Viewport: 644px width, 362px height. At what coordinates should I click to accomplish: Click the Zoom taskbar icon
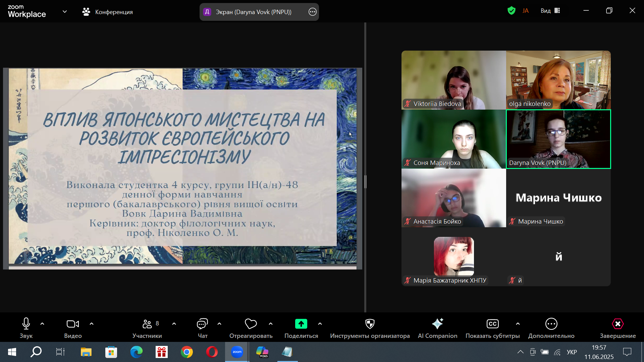click(x=237, y=352)
